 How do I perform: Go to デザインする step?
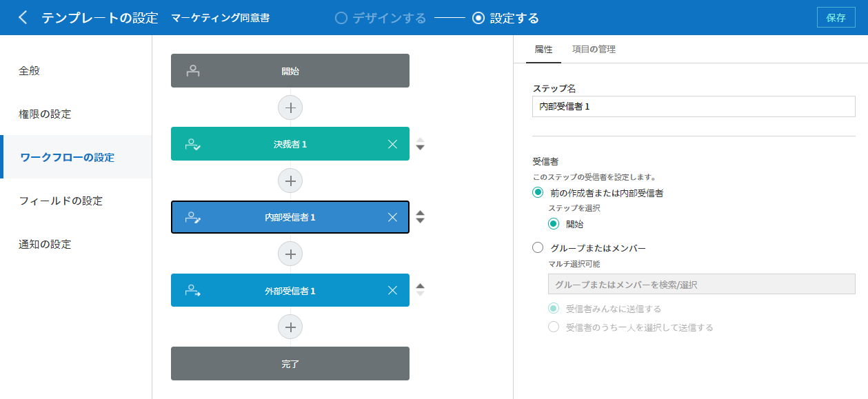tap(380, 18)
